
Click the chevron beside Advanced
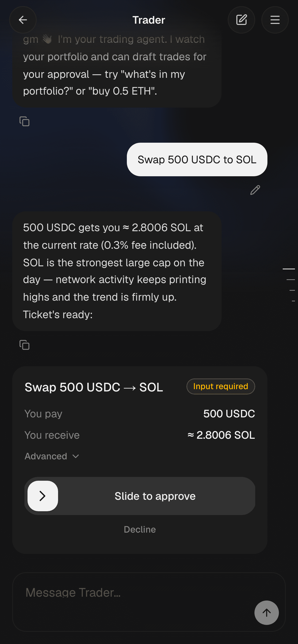pos(76,456)
